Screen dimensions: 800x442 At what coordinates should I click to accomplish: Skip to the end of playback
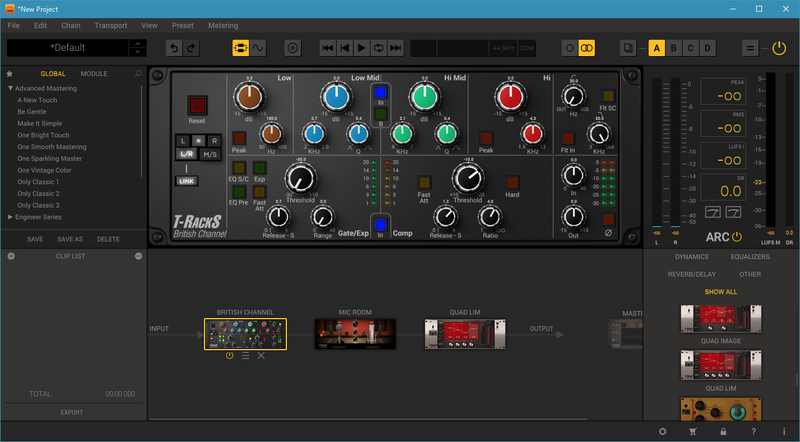pyautogui.click(x=395, y=48)
